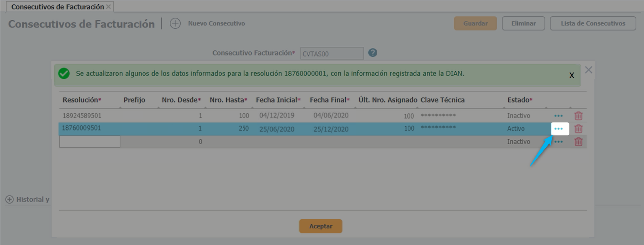Viewport: 644px width, 245px height.
Task: Click the Aceptar button
Action: point(320,226)
